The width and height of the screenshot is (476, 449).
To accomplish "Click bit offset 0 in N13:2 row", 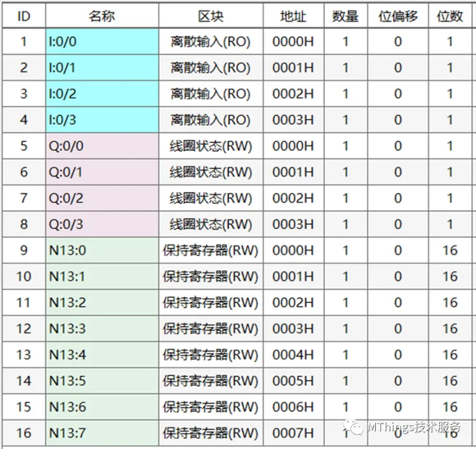I will (x=398, y=303).
